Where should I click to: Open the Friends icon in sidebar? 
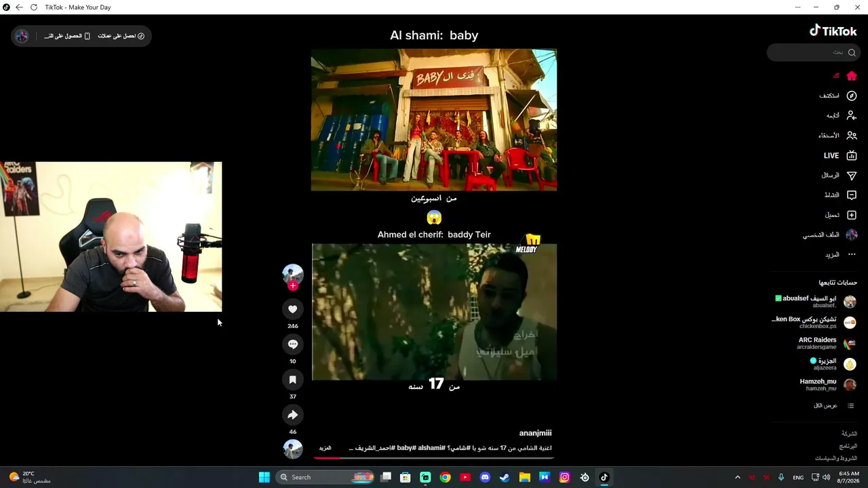pyautogui.click(x=852, y=136)
